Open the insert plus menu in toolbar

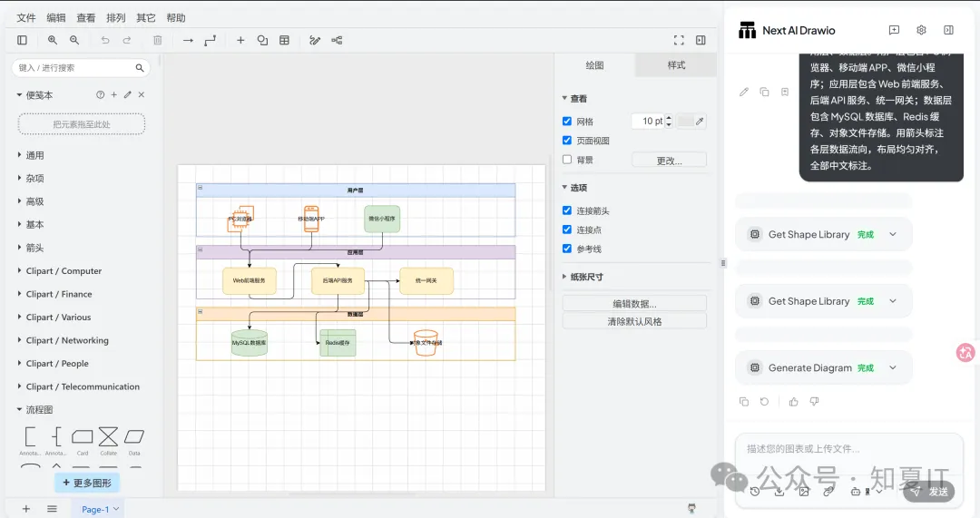[x=240, y=40]
